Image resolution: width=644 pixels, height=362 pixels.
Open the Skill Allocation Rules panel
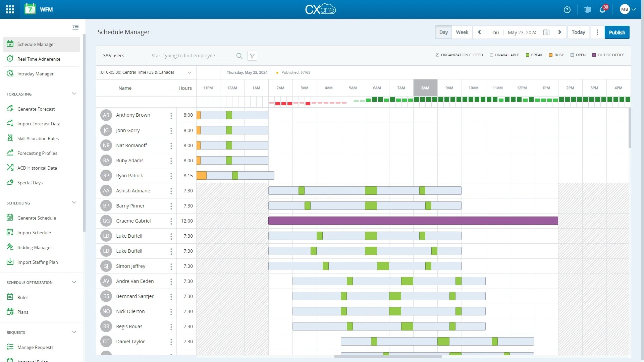38,138
